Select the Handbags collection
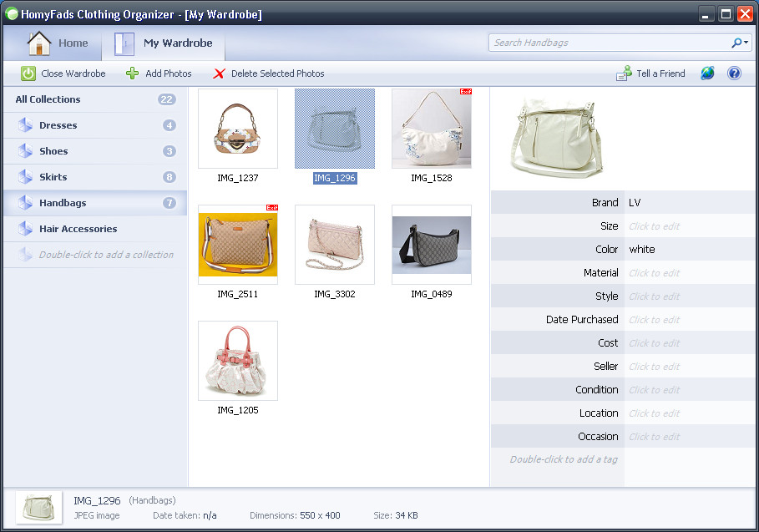759x532 pixels. tap(95, 203)
